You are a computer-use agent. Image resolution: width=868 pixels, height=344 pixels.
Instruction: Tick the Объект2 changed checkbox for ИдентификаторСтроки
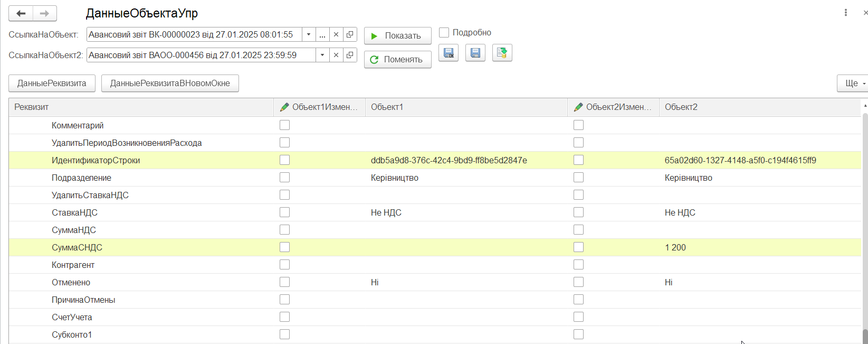point(579,160)
